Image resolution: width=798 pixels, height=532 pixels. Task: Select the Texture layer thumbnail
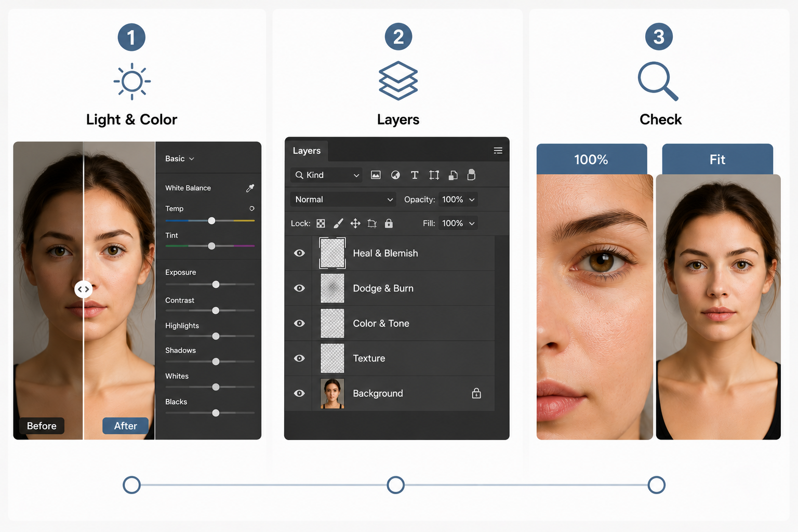[x=332, y=358]
